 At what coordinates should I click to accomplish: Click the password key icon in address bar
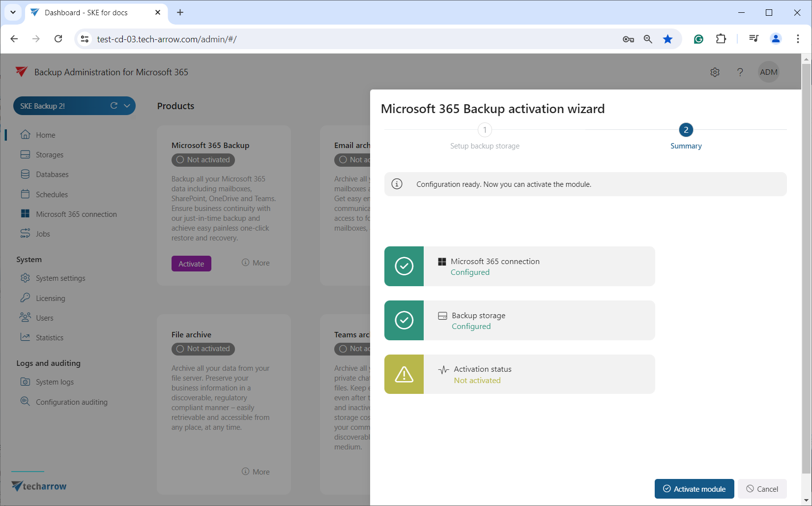pos(628,39)
